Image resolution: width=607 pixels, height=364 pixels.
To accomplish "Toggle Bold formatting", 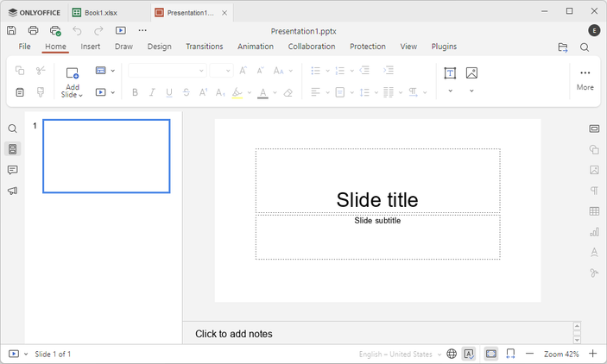I will (x=135, y=92).
